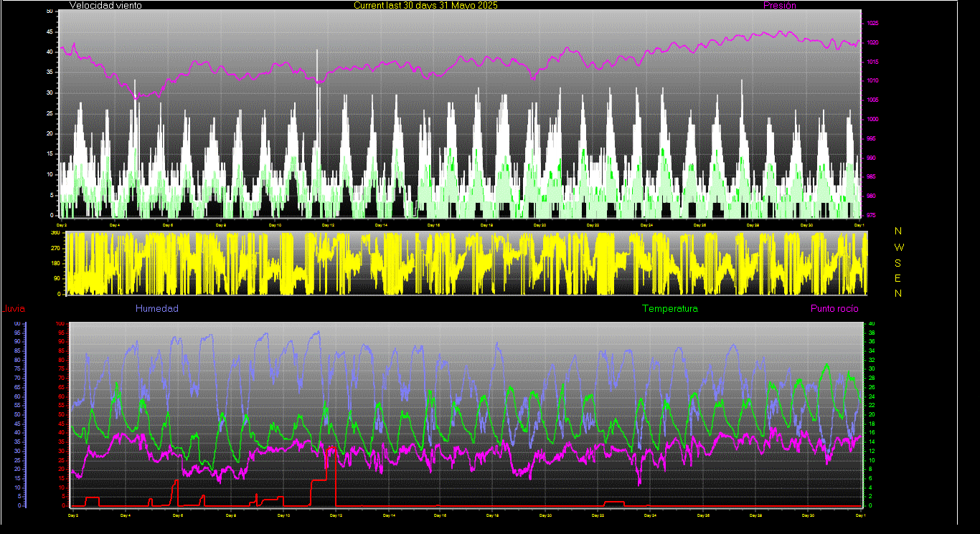
Task: Click the red 100 value on rain axis
Action: coord(61,324)
